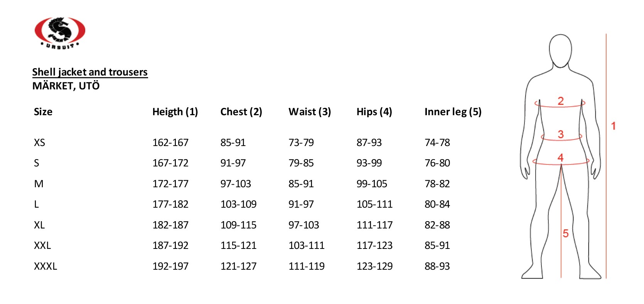Click the red inner leg marker 5
Viewport: 644px width, 304px height.
(x=566, y=233)
